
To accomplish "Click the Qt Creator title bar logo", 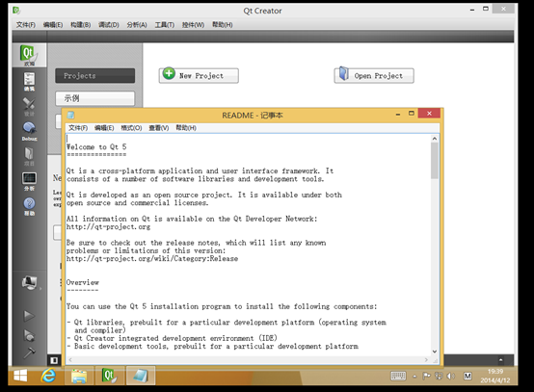I will click(16, 11).
